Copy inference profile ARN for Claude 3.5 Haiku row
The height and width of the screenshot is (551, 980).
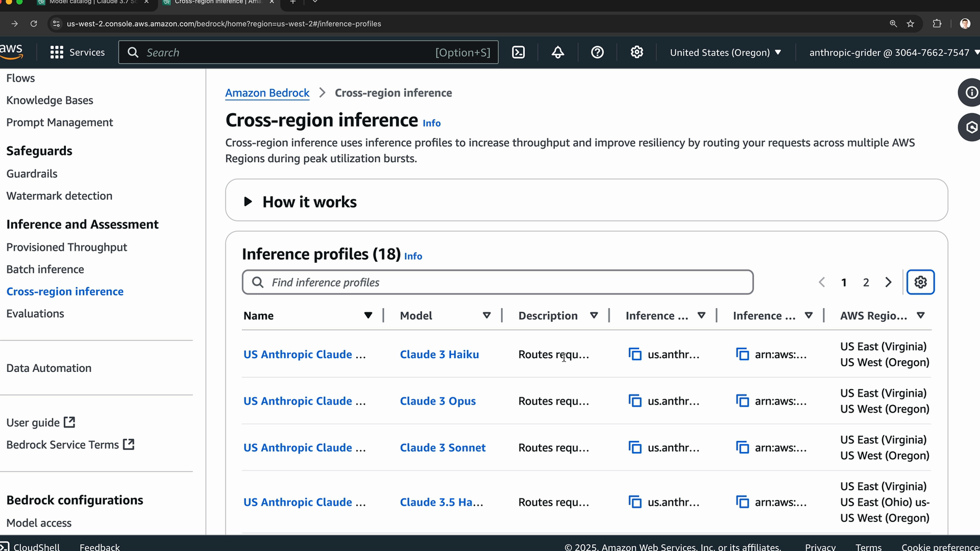click(742, 502)
